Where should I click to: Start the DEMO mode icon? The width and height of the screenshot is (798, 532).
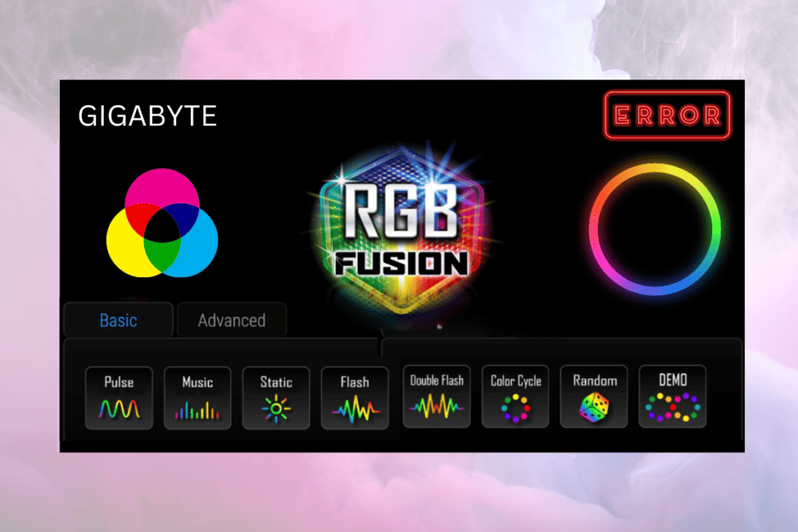673,396
